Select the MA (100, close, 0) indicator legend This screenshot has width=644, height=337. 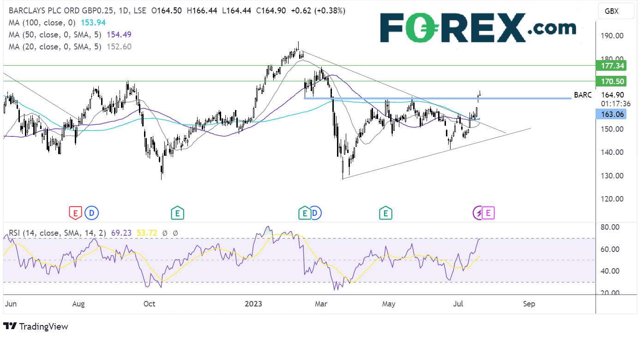point(43,22)
